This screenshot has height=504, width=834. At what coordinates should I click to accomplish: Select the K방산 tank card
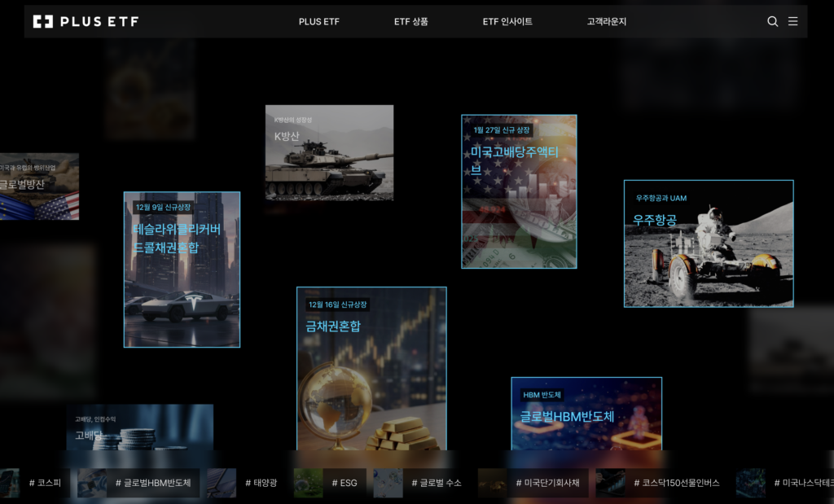point(329,152)
